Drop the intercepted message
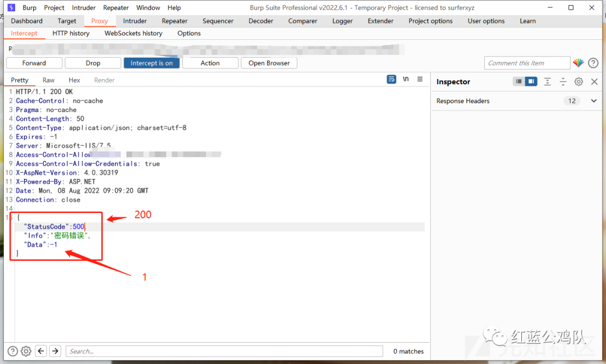The image size is (606, 364). pos(93,63)
